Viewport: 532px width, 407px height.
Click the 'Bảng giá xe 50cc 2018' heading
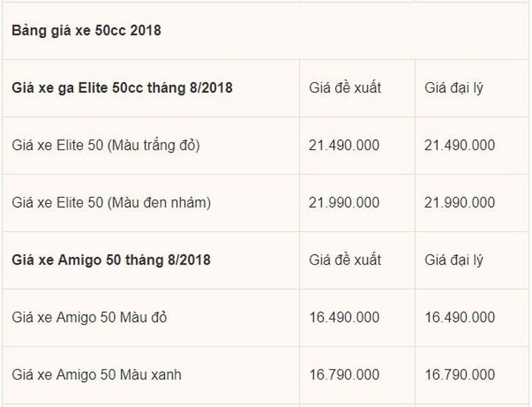pos(87,31)
